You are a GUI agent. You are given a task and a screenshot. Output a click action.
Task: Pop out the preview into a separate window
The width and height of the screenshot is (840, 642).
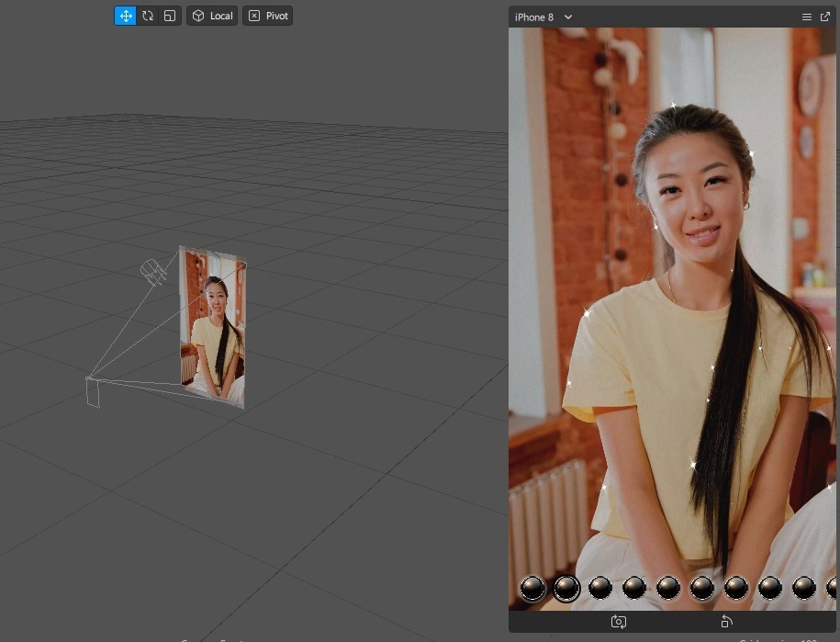[824, 17]
